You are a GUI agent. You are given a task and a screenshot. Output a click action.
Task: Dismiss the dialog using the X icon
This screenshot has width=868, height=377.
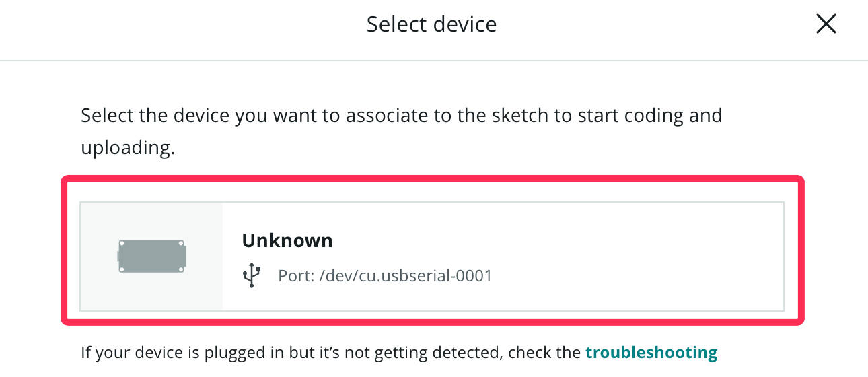point(826,25)
